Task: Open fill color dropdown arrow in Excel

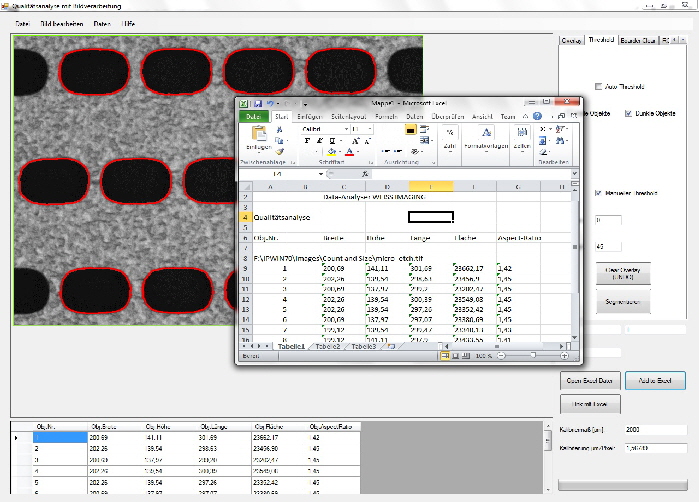Action: click(340, 152)
